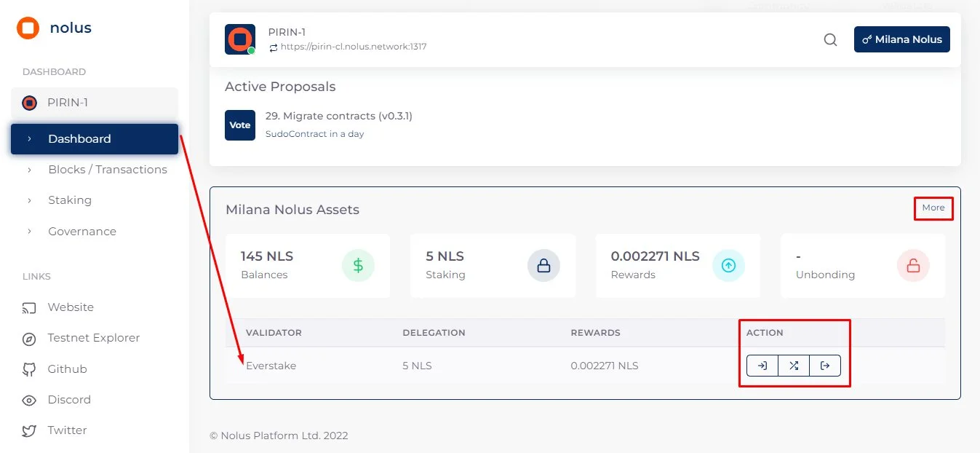Select the Dashboard menu item
Screen dimensions: 980x453
pyautogui.click(x=79, y=138)
